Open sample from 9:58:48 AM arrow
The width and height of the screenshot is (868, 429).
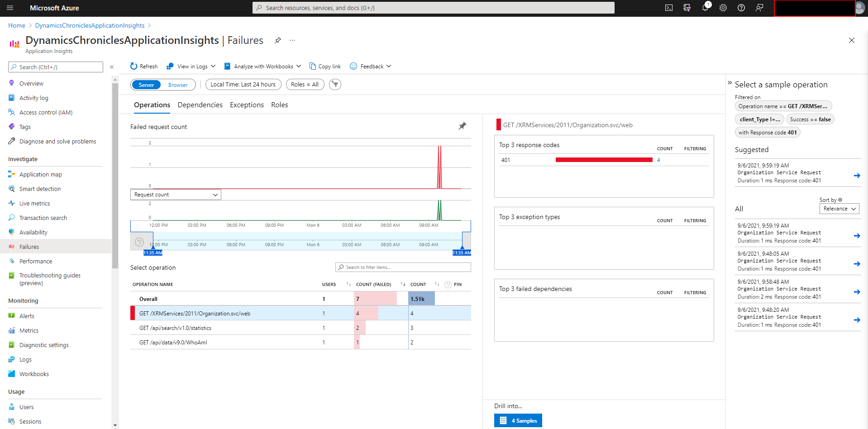point(857,292)
